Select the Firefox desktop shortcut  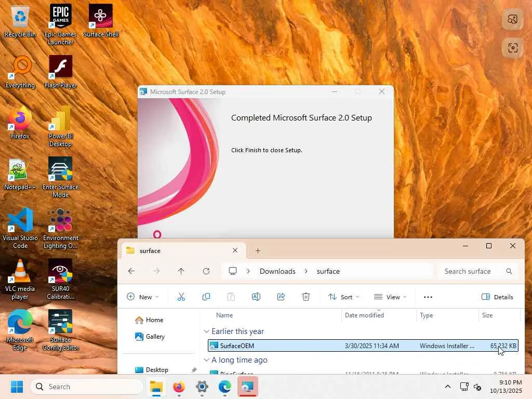pyautogui.click(x=20, y=123)
